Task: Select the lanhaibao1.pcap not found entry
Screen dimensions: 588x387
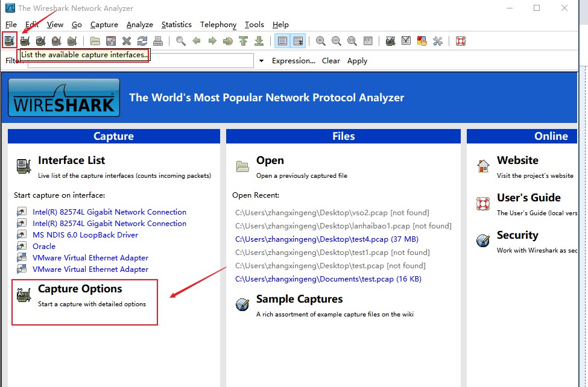Action: click(343, 225)
